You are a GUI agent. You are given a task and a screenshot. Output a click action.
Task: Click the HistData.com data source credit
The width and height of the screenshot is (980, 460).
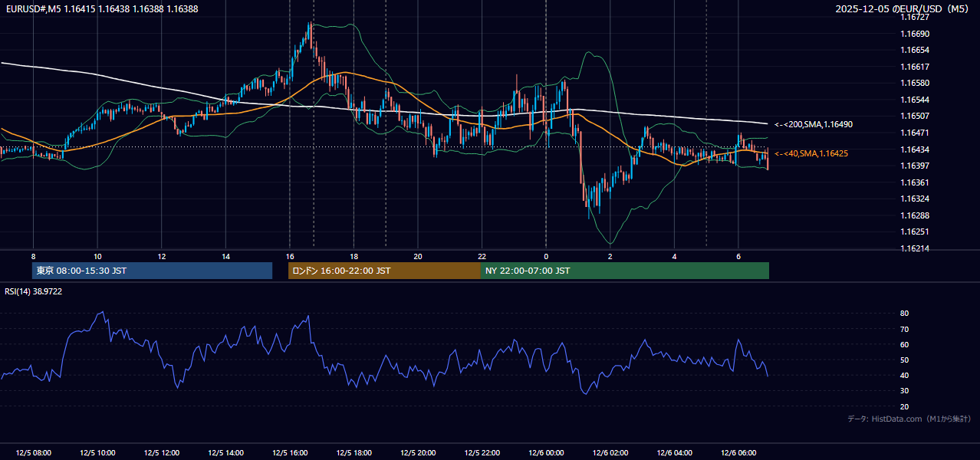909,419
